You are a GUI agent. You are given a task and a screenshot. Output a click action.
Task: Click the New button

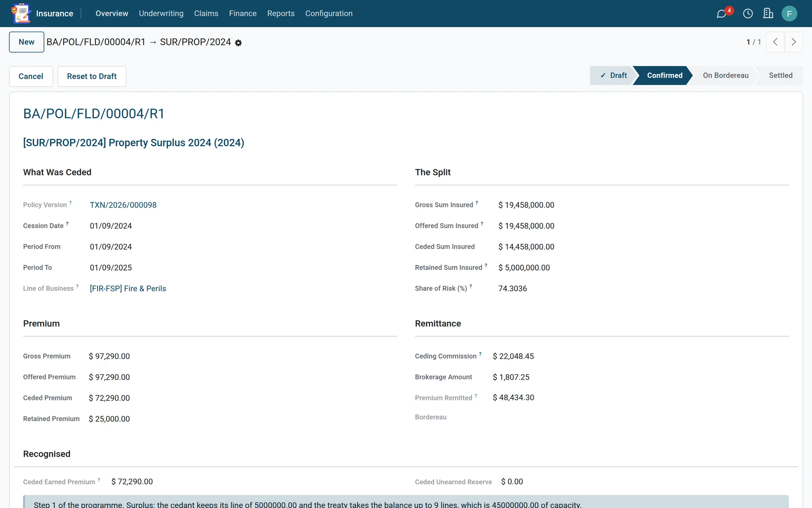click(x=27, y=42)
